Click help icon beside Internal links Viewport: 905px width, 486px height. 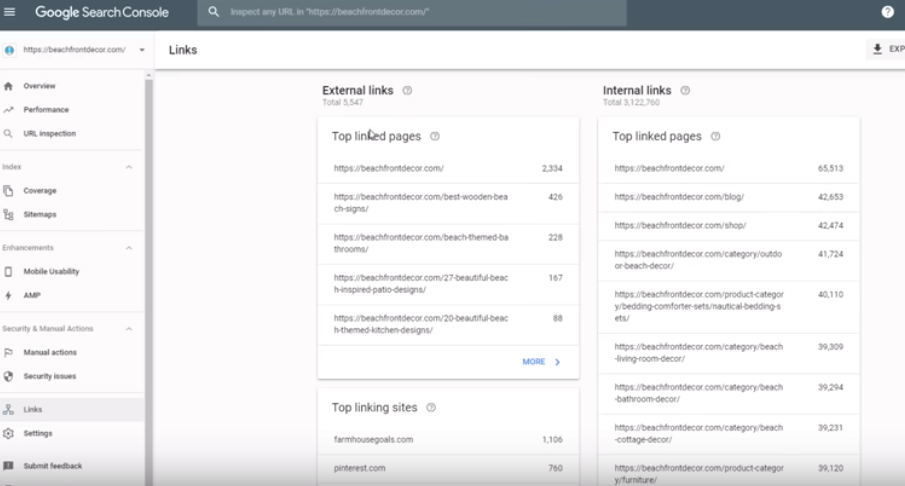[685, 91]
